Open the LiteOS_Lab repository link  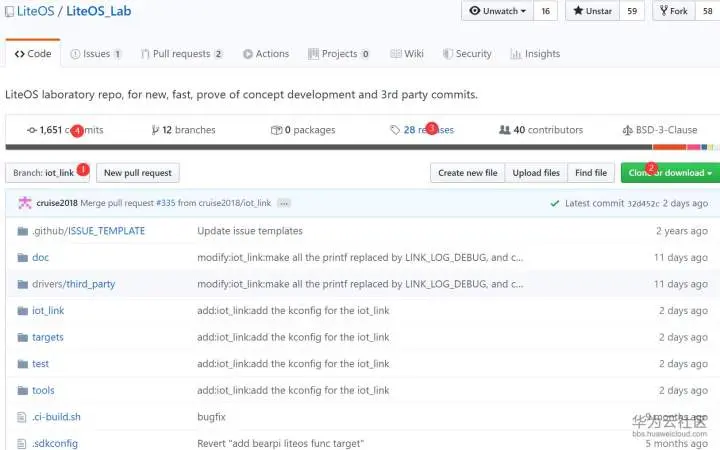[x=99, y=11]
